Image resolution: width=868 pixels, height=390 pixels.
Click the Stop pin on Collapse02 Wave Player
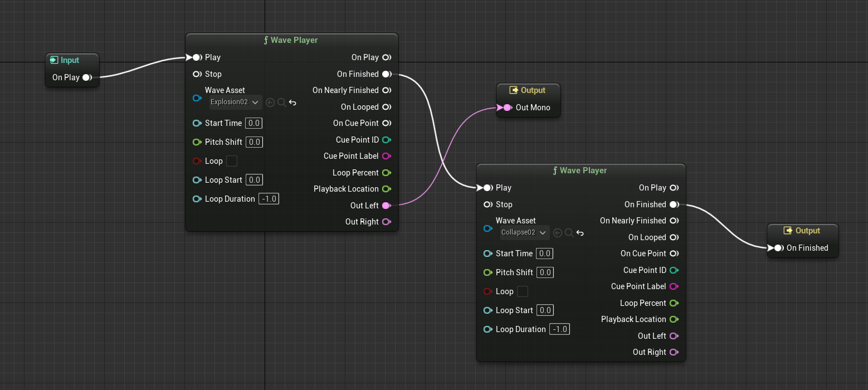487,204
